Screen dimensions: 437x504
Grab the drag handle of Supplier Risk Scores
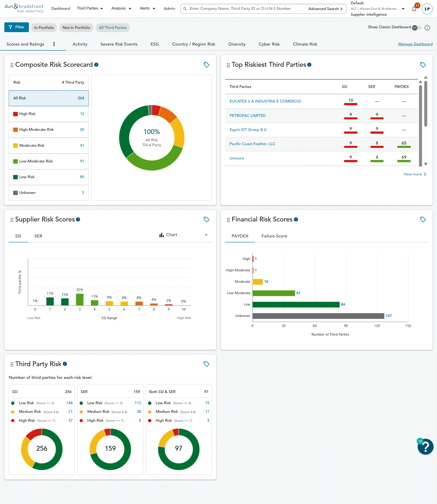point(12,220)
